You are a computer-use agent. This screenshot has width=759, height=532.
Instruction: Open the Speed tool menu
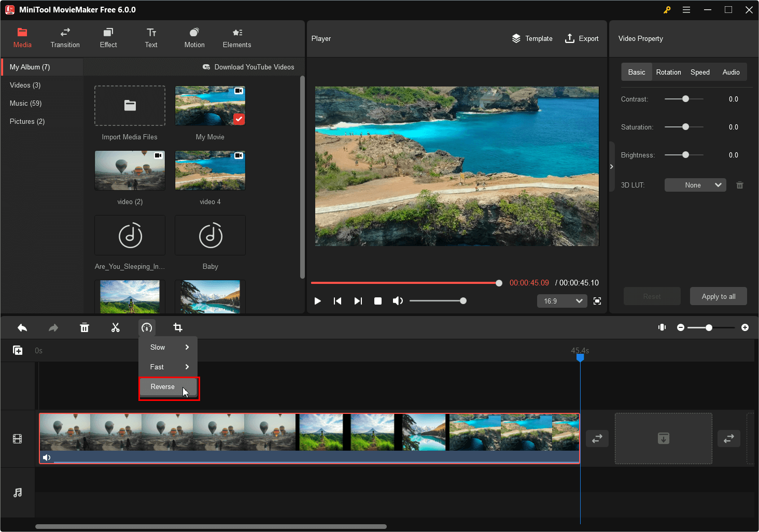point(147,328)
